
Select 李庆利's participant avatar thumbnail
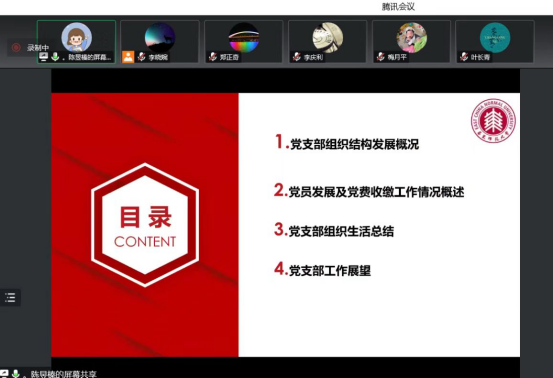(x=328, y=37)
